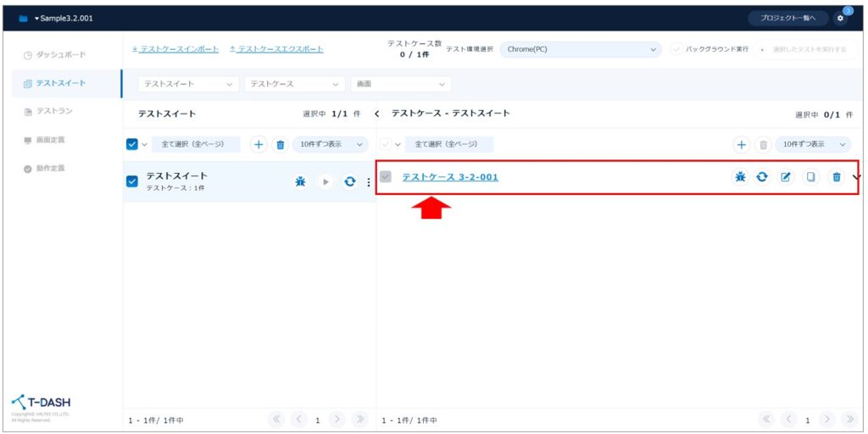Click edit icon for テストケース 3-2-001
Screen dimensions: 868x434
786,177
